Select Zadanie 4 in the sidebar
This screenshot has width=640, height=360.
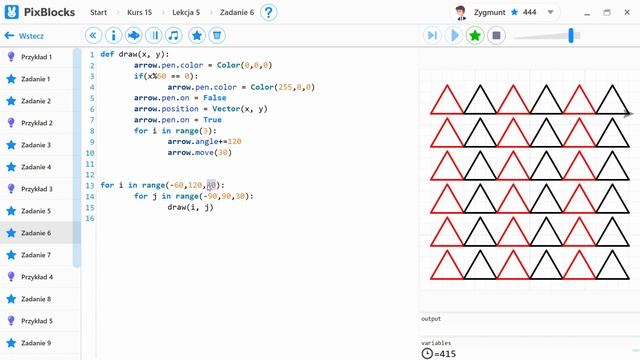click(37, 167)
